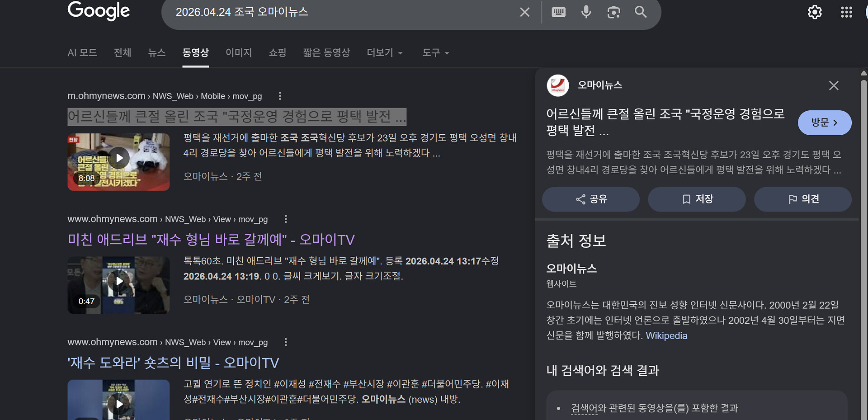
Task: Click the m.ohmynews.com breadcrumb URL
Action: tap(165, 96)
